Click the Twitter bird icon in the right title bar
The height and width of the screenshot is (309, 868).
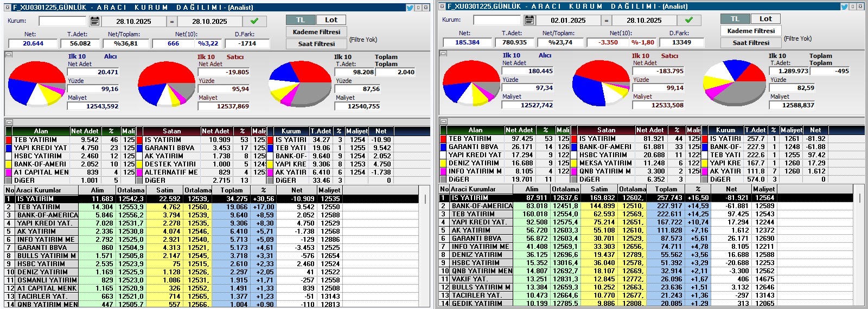[x=845, y=7]
